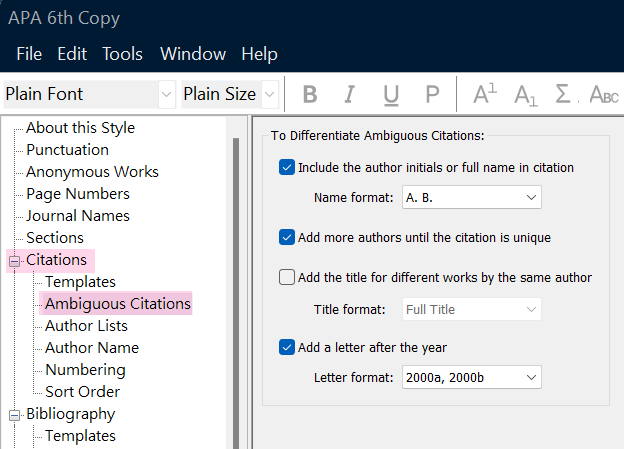
Task: Apply Superscript formatting
Action: (x=485, y=94)
